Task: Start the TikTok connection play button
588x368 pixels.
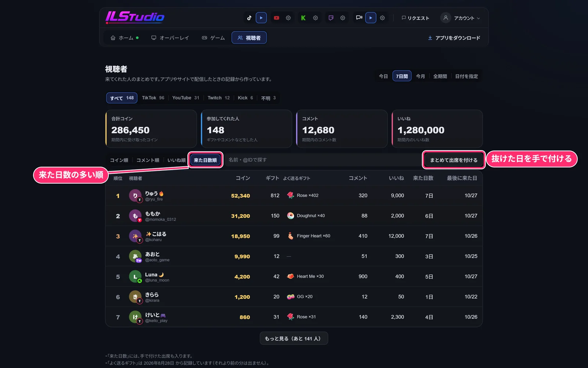Action: point(261,18)
